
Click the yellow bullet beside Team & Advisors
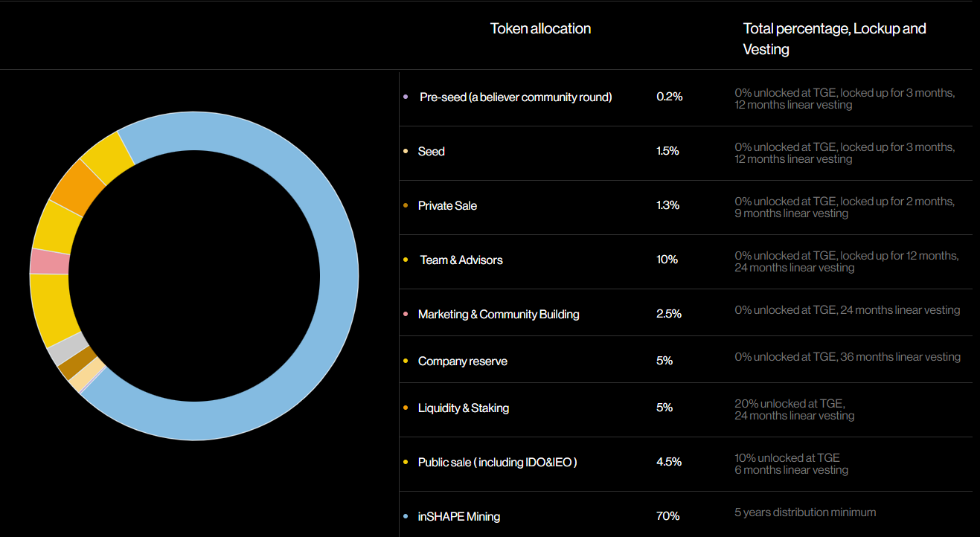pyautogui.click(x=406, y=260)
